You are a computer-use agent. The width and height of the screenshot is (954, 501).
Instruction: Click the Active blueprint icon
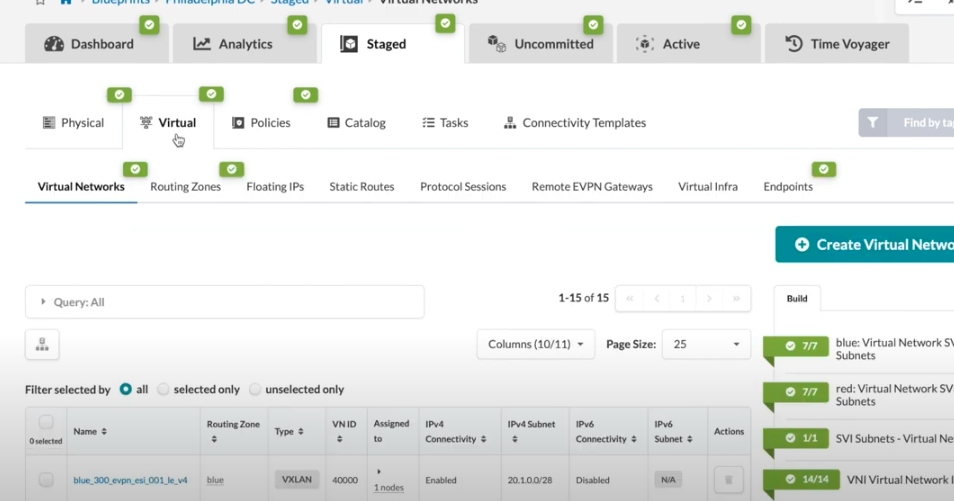(644, 44)
